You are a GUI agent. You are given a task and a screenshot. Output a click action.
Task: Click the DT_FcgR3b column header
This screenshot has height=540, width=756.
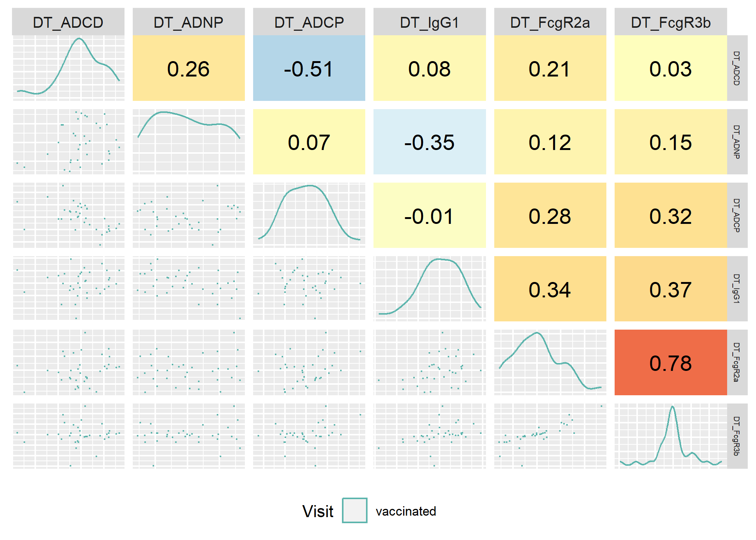coord(670,22)
